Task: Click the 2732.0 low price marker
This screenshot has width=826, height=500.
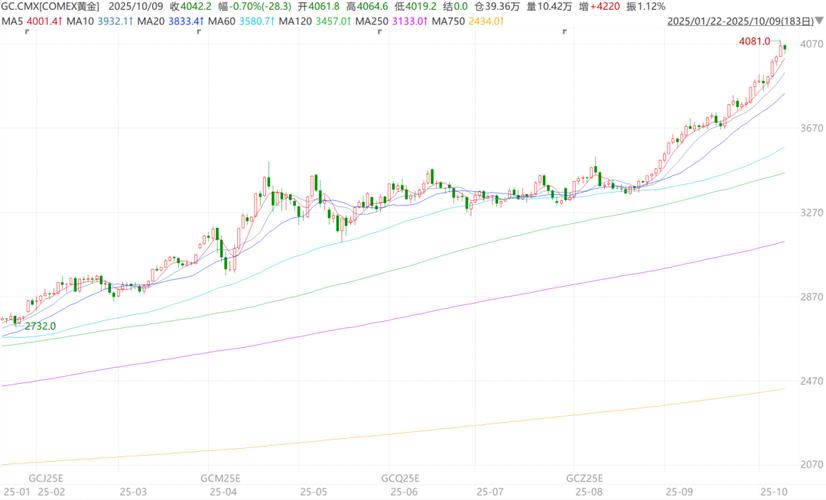Action: [40, 326]
